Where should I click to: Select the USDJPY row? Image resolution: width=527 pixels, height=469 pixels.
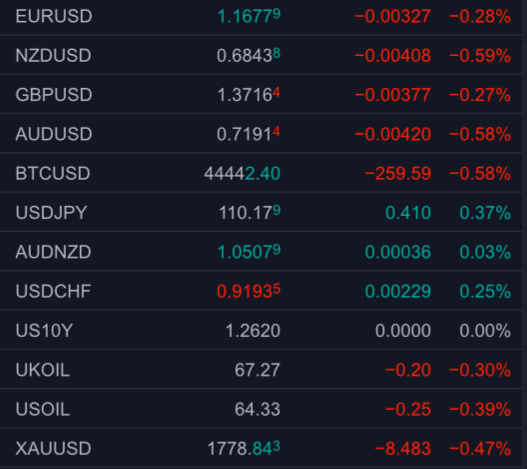pyautogui.click(x=261, y=212)
